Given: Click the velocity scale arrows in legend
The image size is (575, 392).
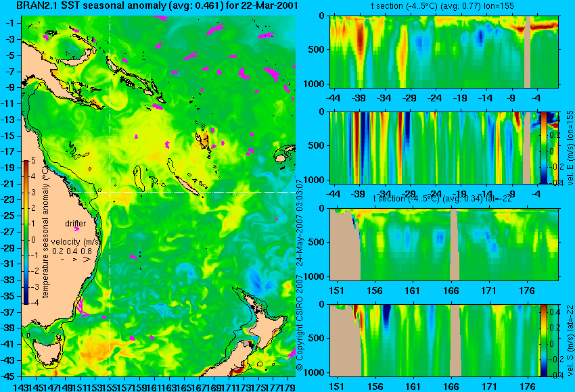Looking at the screenshot, I should [76, 259].
